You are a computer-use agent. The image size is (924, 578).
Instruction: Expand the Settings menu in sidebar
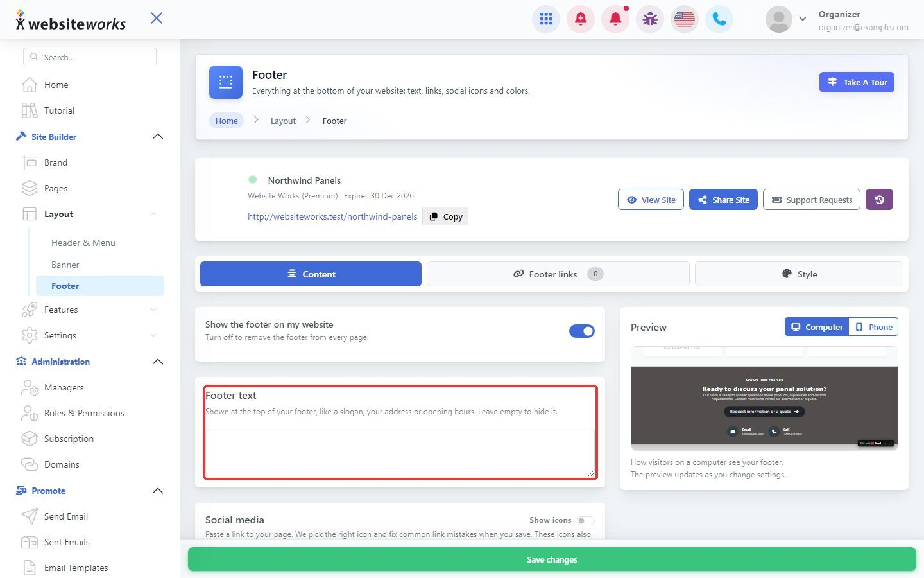coord(90,335)
